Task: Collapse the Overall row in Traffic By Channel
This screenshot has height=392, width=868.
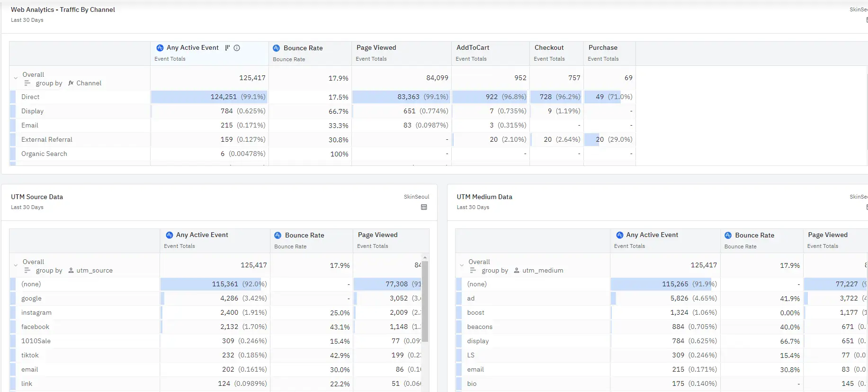Action: click(16, 78)
